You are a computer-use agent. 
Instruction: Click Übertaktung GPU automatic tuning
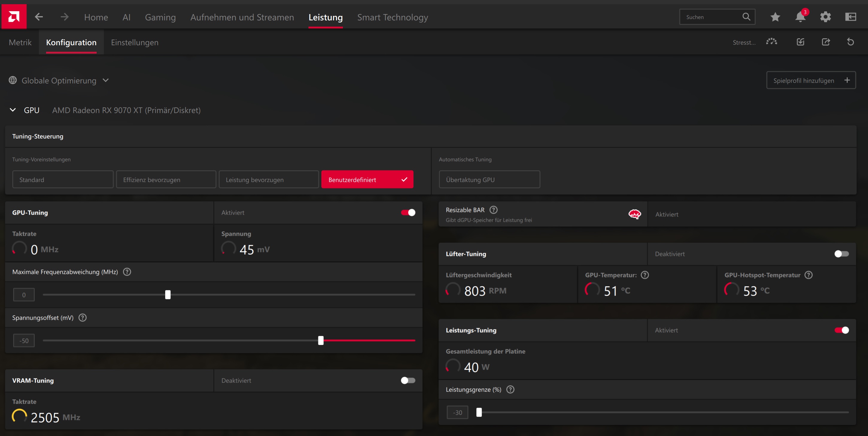click(489, 179)
